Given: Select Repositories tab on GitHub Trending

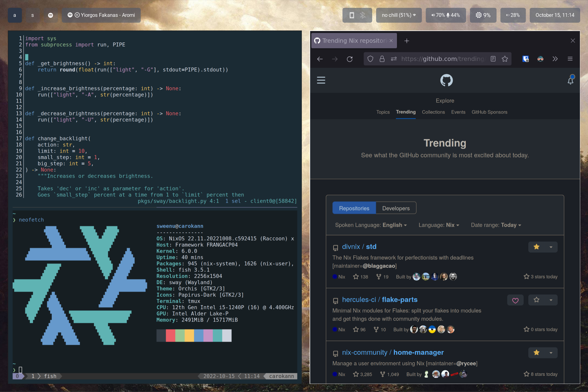Looking at the screenshot, I should (354, 208).
